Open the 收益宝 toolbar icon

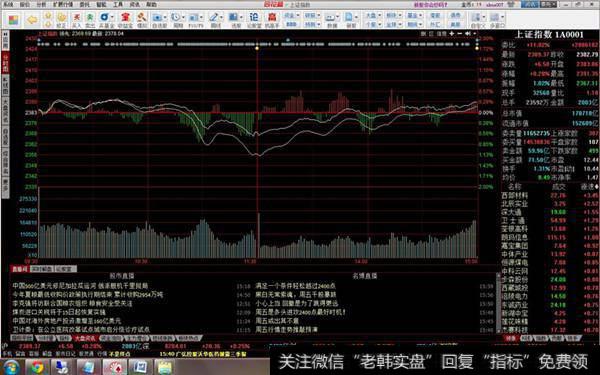click(x=125, y=20)
